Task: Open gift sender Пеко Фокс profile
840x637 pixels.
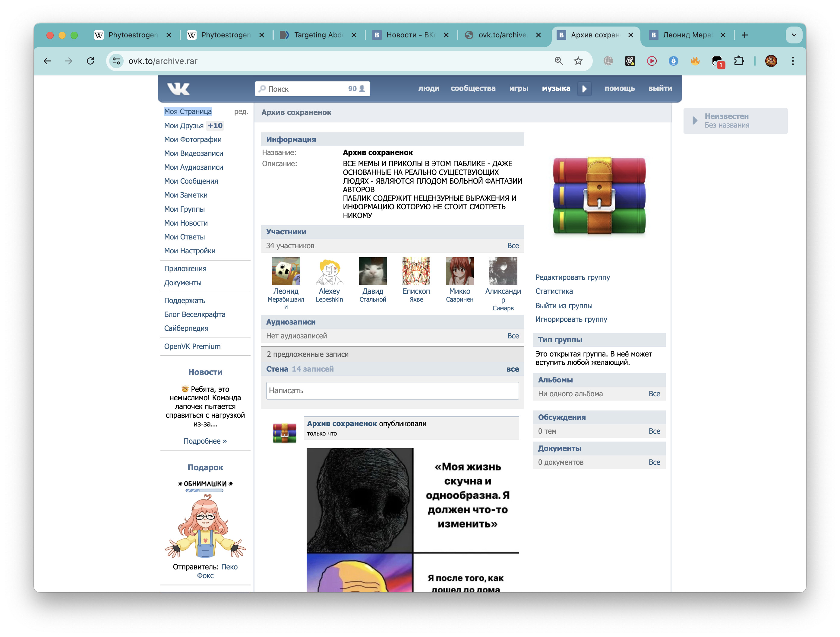Action: pos(217,571)
